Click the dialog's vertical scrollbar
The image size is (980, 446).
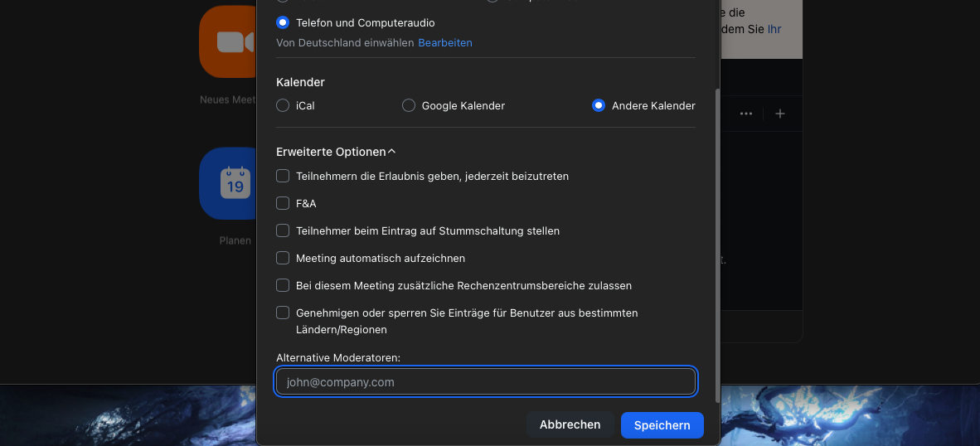point(717,249)
